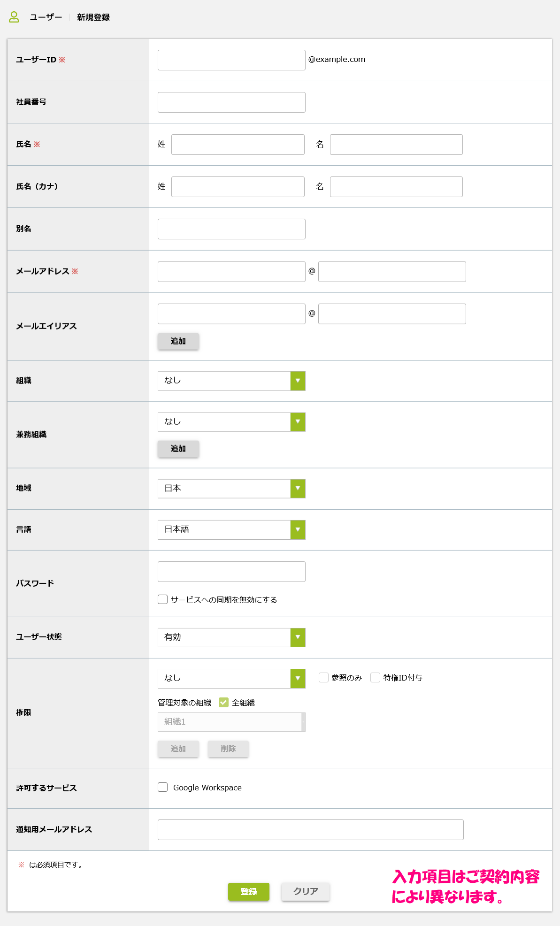Click the 氏名 名 input field
Viewport: 560px width, 926px height.
(396, 145)
